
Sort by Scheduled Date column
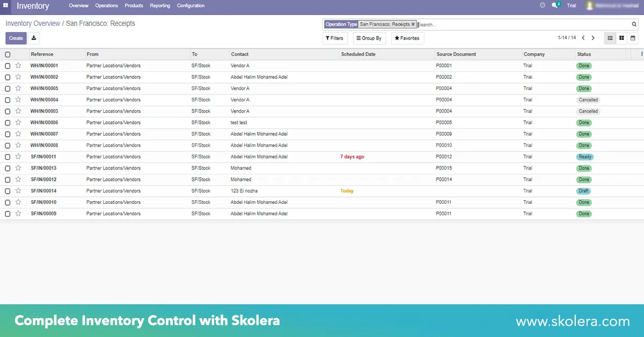pos(358,54)
